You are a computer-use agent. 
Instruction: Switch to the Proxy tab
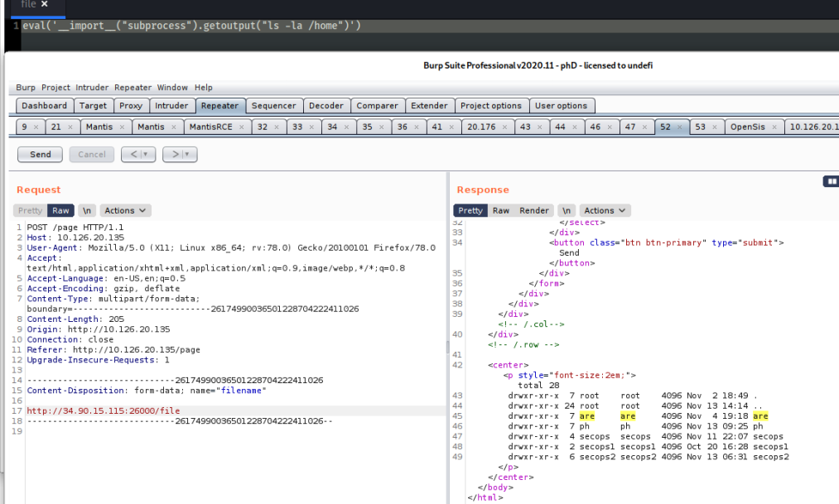[x=131, y=106]
